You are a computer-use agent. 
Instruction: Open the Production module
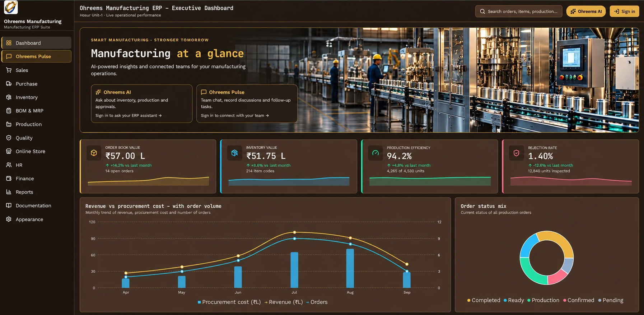coord(37,124)
